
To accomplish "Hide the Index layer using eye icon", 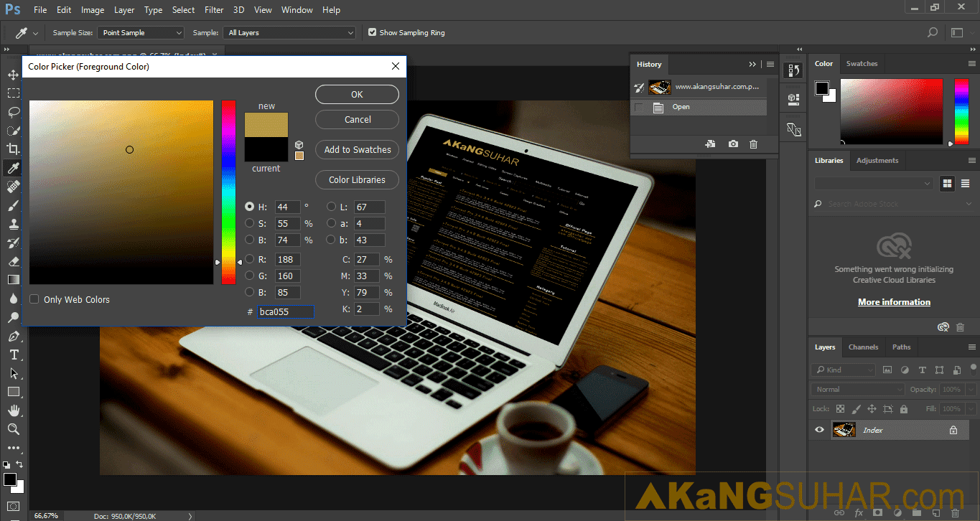I will [x=819, y=430].
